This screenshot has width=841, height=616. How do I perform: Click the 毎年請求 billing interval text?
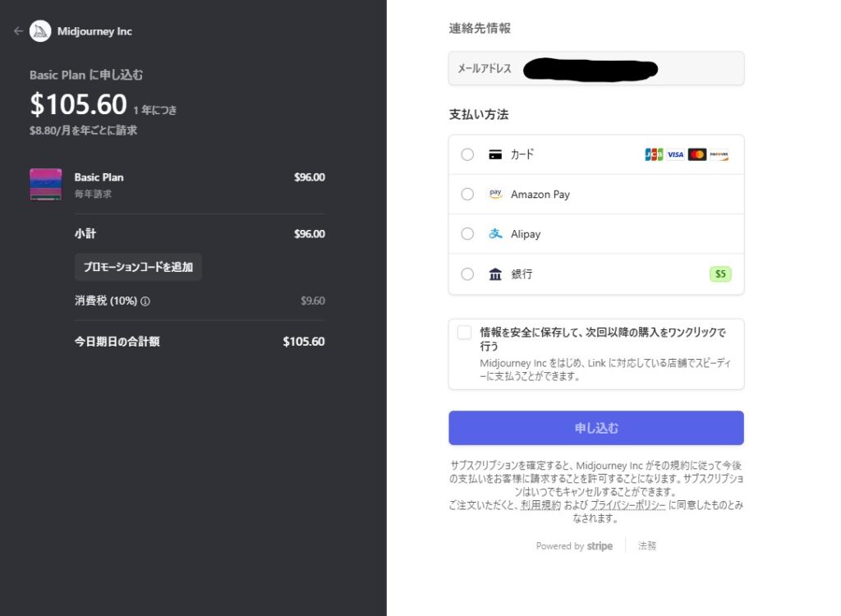pyautogui.click(x=93, y=194)
